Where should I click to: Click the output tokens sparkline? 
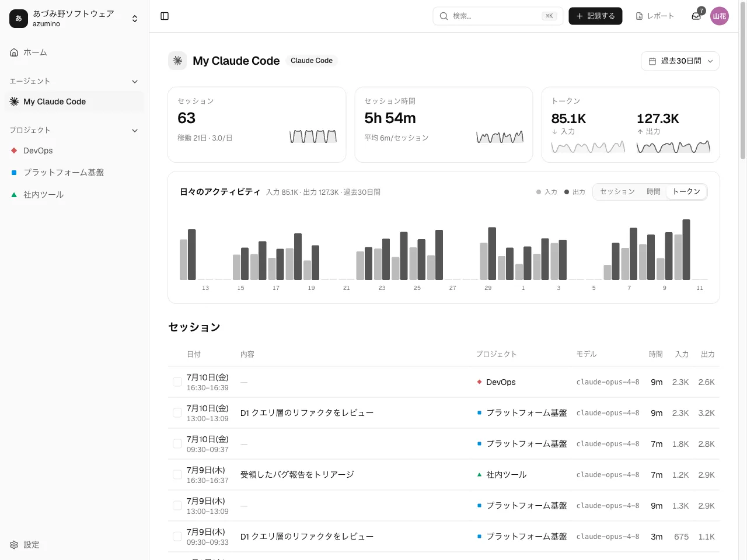point(673,147)
